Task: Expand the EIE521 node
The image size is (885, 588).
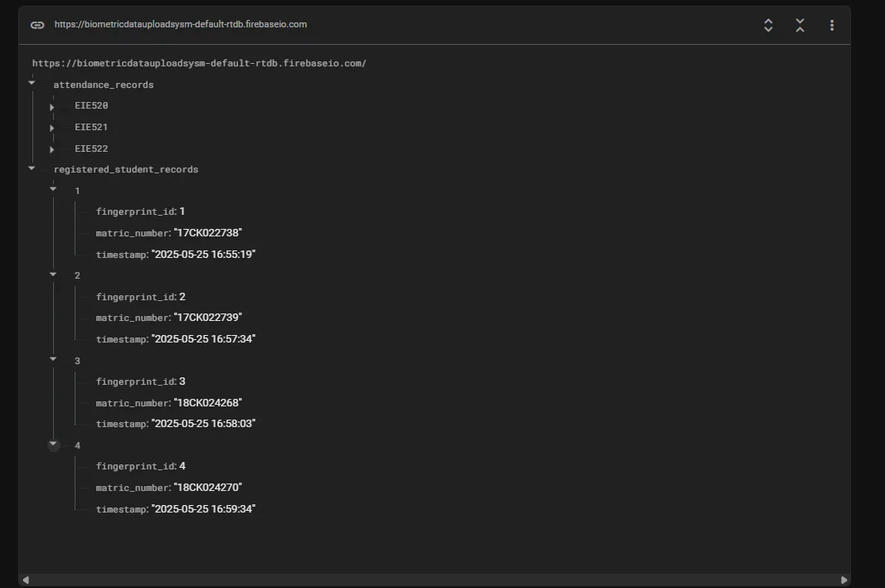Action: pos(52,128)
